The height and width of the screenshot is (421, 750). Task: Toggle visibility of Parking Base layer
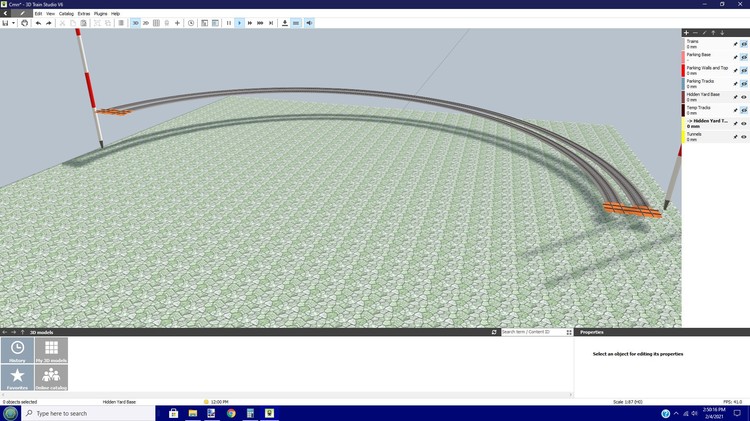point(744,57)
